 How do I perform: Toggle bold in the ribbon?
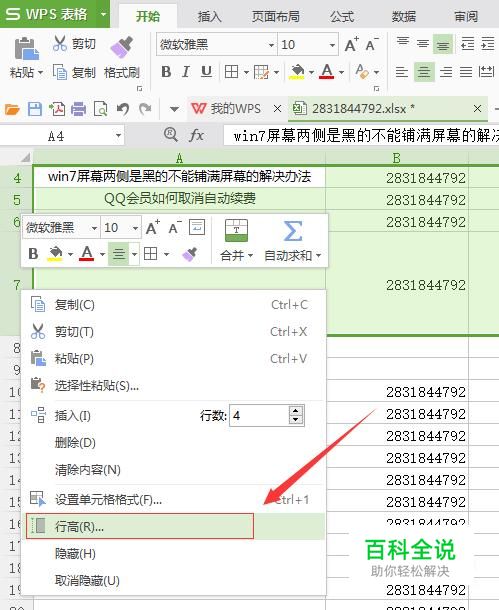[x=166, y=72]
